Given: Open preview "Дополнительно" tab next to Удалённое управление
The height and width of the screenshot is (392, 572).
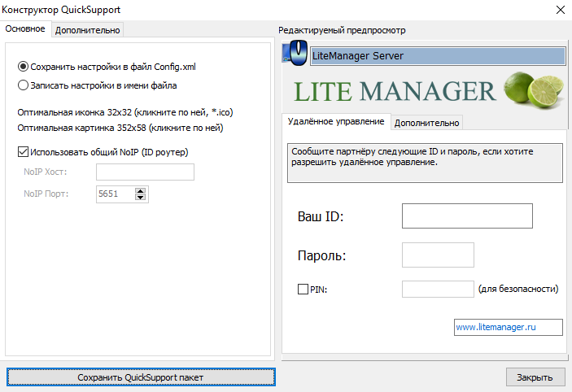Looking at the screenshot, I should 427,123.
